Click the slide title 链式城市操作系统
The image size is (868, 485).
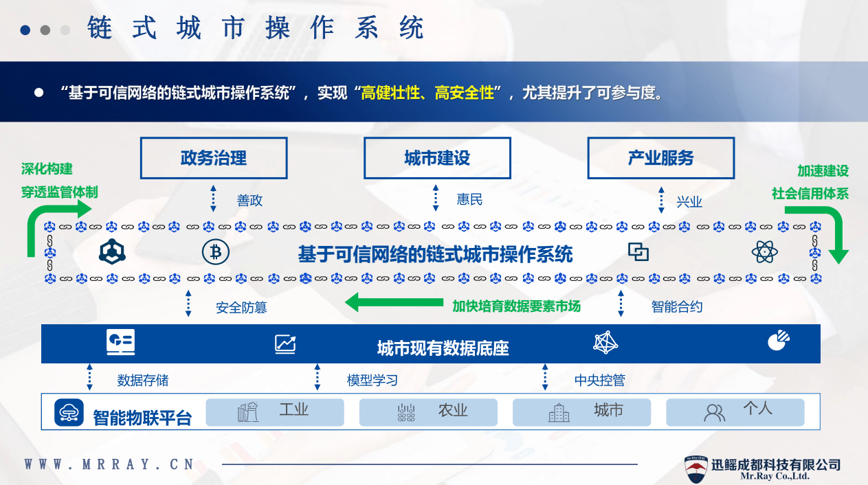(x=256, y=29)
